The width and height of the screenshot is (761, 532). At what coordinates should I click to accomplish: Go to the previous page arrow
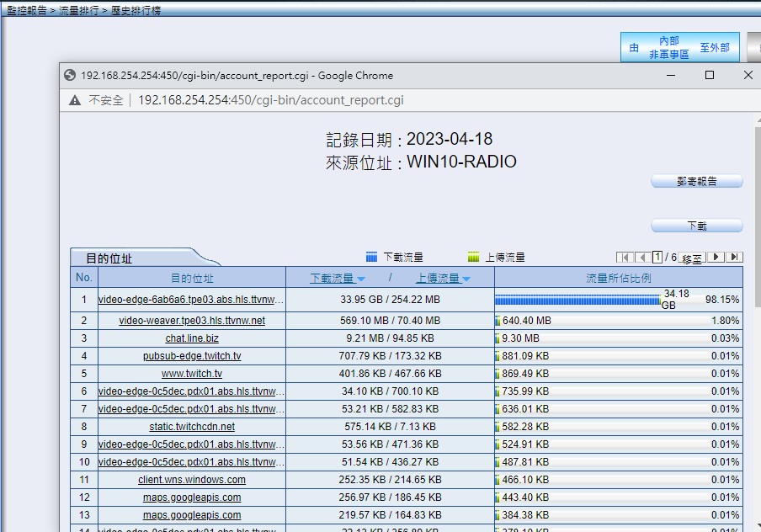pyautogui.click(x=642, y=258)
